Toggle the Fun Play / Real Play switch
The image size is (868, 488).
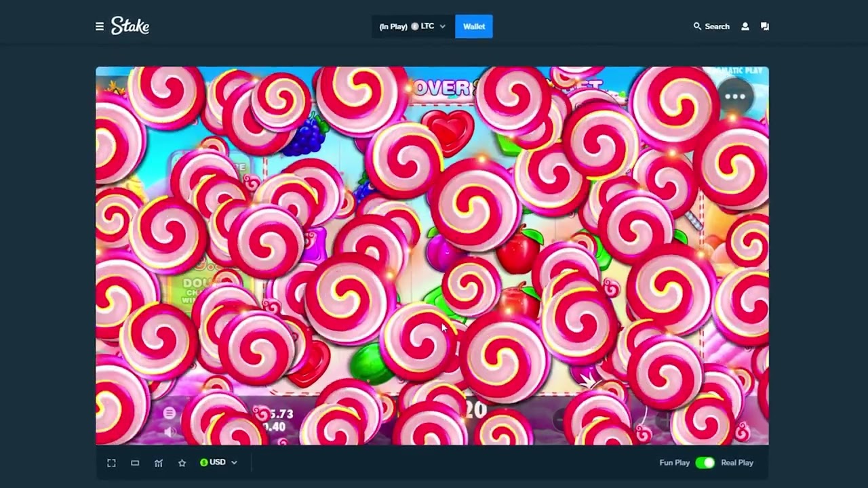705,463
